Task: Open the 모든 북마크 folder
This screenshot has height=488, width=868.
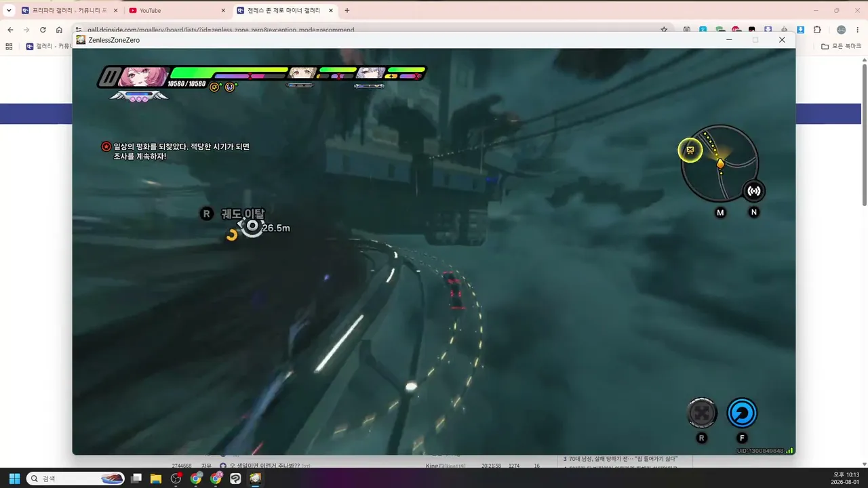Action: tap(841, 46)
